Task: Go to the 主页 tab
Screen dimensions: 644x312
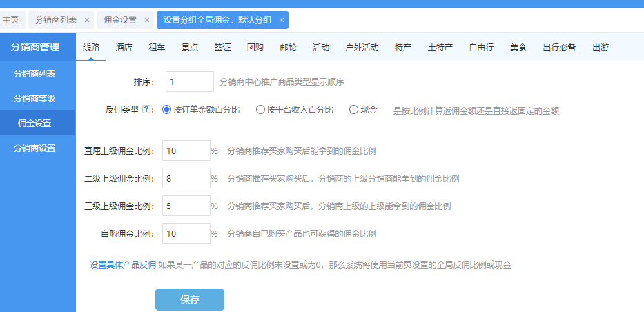Action: tap(11, 20)
